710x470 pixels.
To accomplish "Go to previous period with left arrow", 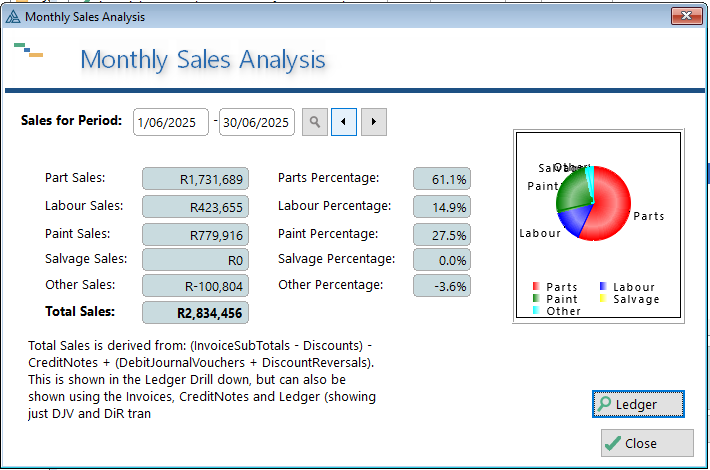I will [344, 122].
